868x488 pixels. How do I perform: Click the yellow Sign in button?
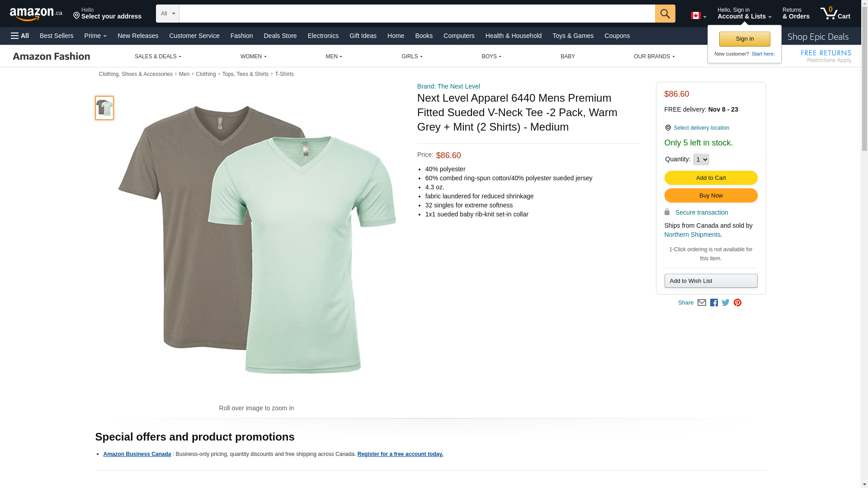[x=745, y=39]
